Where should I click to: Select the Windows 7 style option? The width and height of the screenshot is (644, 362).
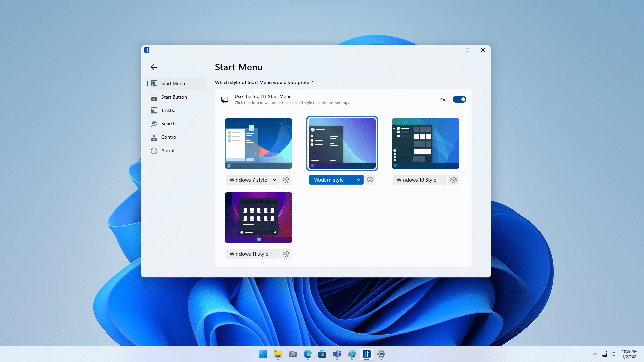point(258,143)
